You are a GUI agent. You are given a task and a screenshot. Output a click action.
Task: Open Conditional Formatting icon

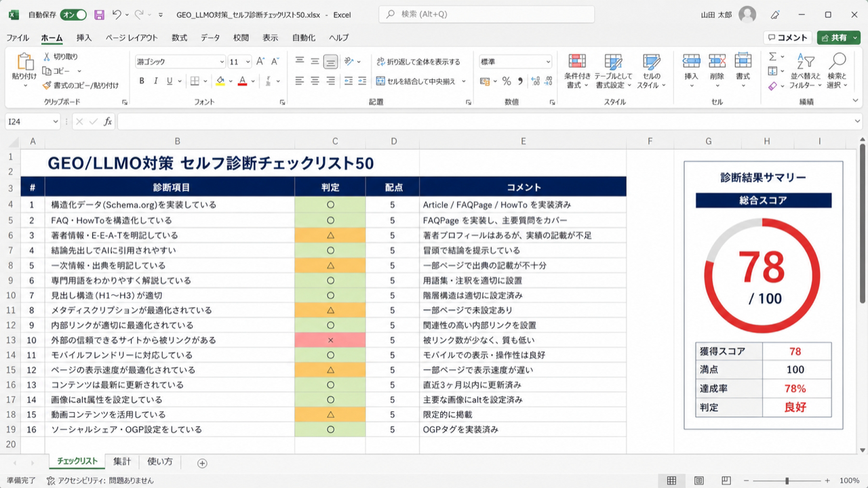(577, 62)
